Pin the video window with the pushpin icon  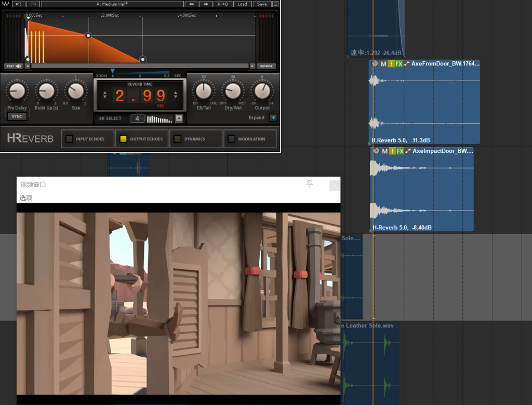tap(310, 184)
